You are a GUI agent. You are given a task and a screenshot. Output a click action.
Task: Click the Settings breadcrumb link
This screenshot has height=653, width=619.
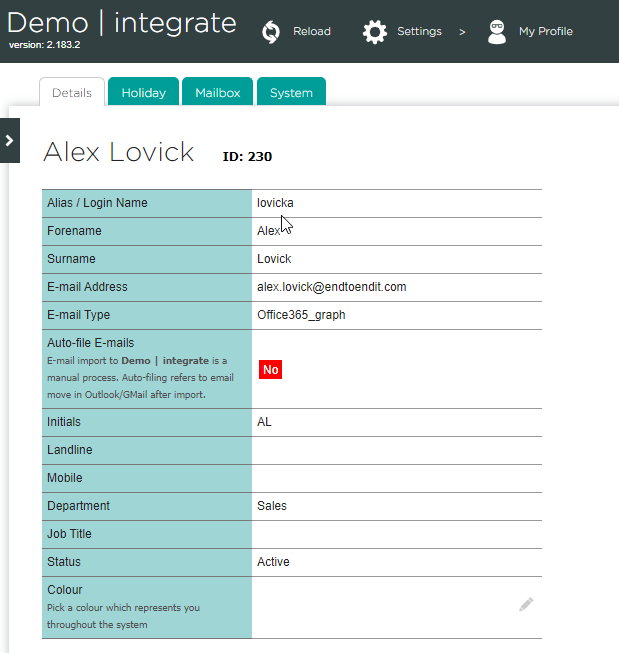(x=419, y=32)
